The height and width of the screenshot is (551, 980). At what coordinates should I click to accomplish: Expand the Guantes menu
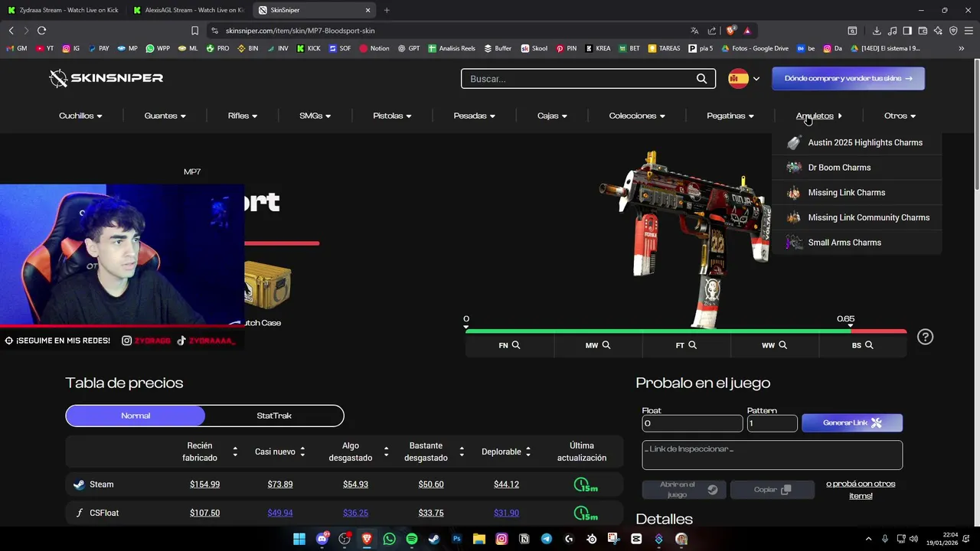pos(165,116)
